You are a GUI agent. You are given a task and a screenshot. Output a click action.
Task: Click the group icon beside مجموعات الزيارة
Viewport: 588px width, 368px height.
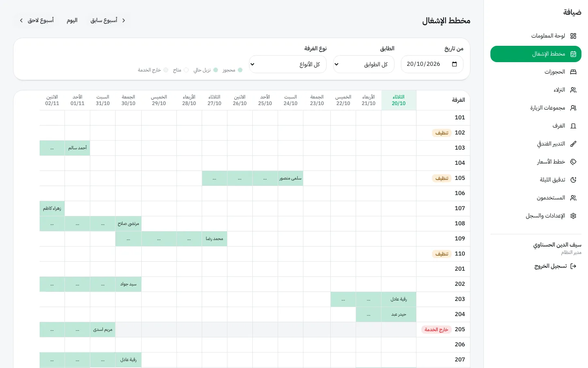pos(573,108)
